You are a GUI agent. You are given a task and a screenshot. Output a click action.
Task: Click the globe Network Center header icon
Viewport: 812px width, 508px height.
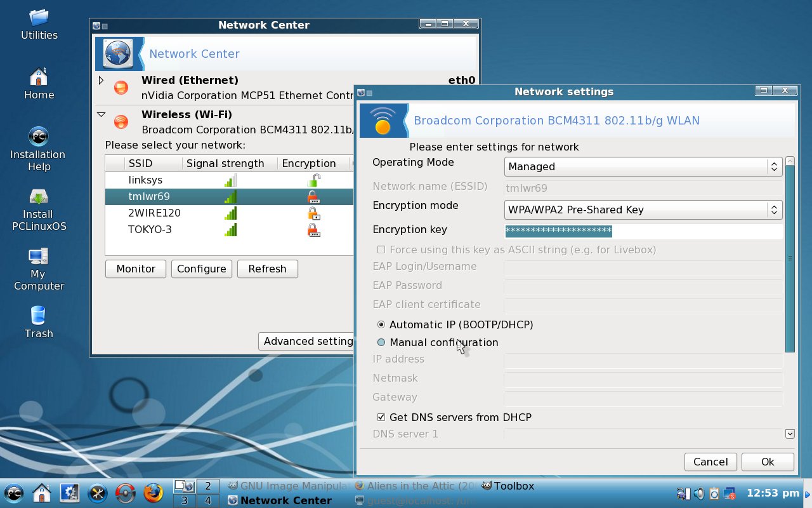(x=117, y=53)
